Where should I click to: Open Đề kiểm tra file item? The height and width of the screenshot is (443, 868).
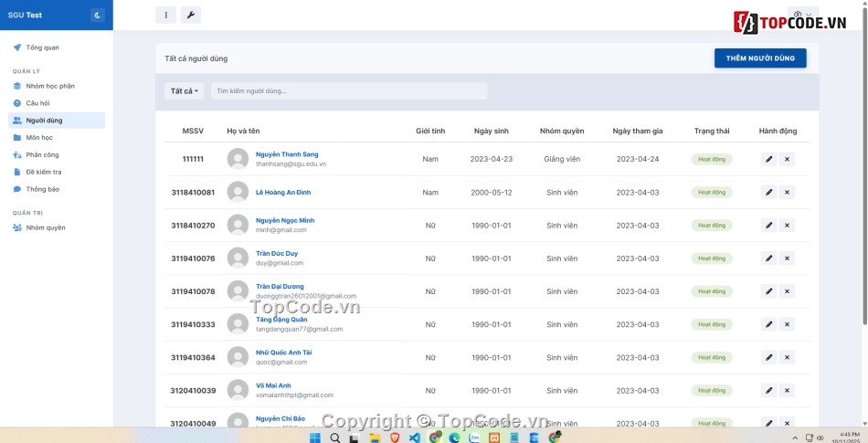(44, 172)
